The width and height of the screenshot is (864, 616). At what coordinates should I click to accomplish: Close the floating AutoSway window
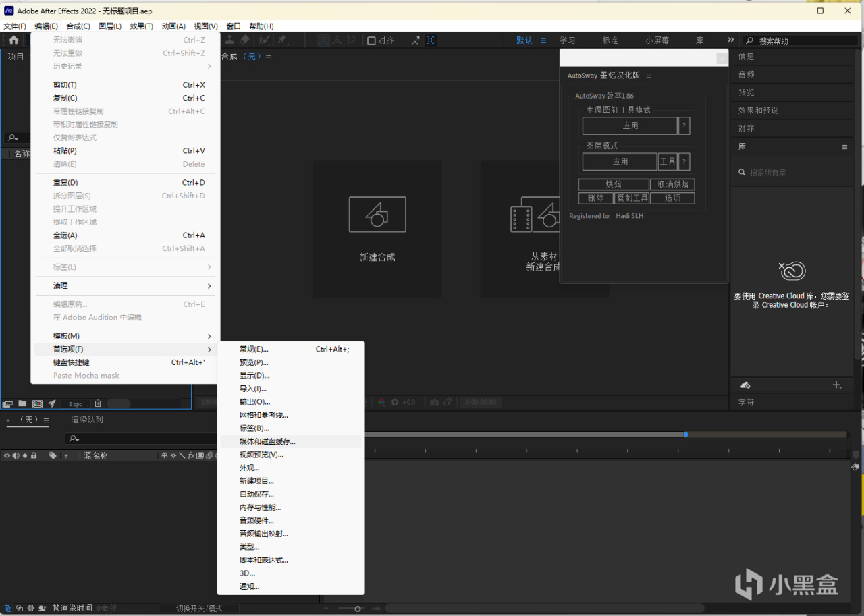click(721, 58)
